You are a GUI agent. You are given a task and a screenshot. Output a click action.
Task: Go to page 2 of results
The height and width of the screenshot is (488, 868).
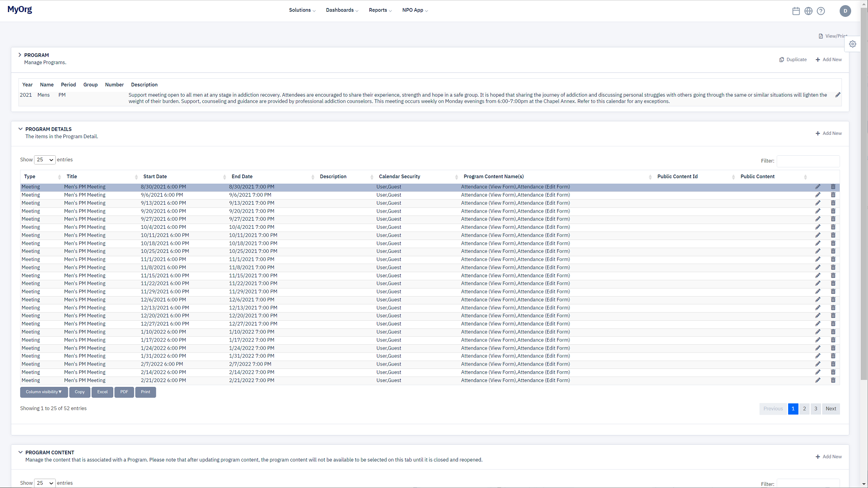(804, 409)
